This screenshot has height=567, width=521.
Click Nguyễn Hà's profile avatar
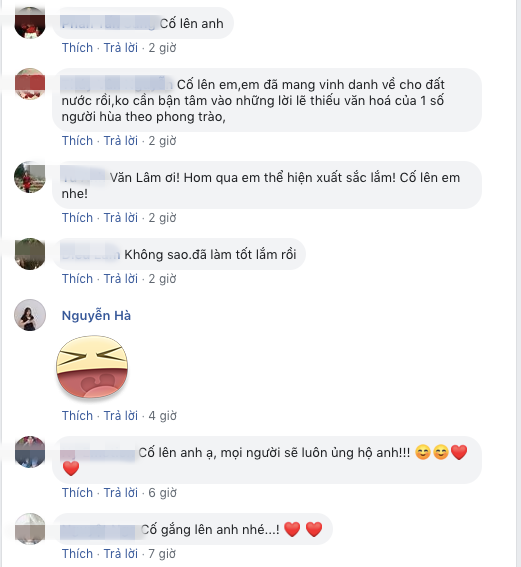(30, 315)
